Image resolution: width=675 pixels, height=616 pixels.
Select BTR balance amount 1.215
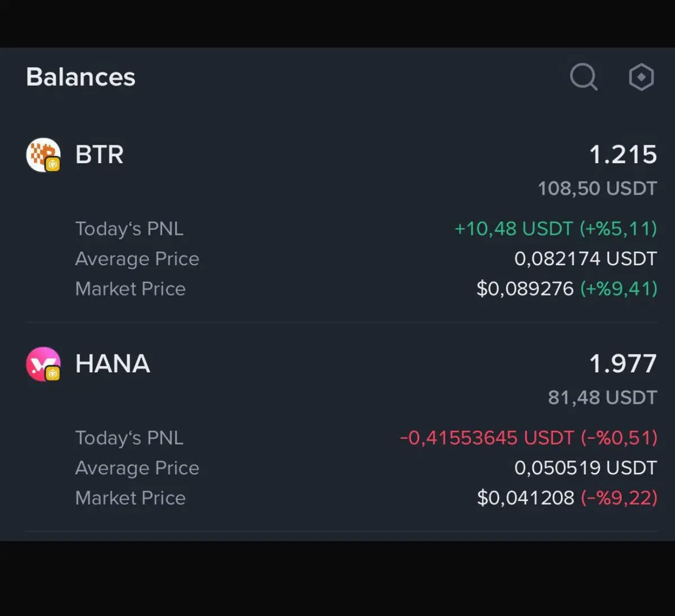pos(623,155)
